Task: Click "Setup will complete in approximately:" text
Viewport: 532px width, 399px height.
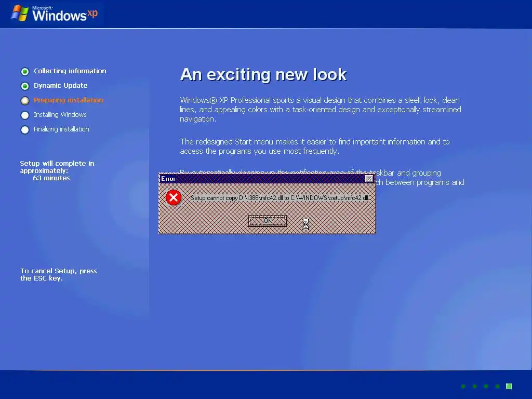Action: click(x=57, y=167)
